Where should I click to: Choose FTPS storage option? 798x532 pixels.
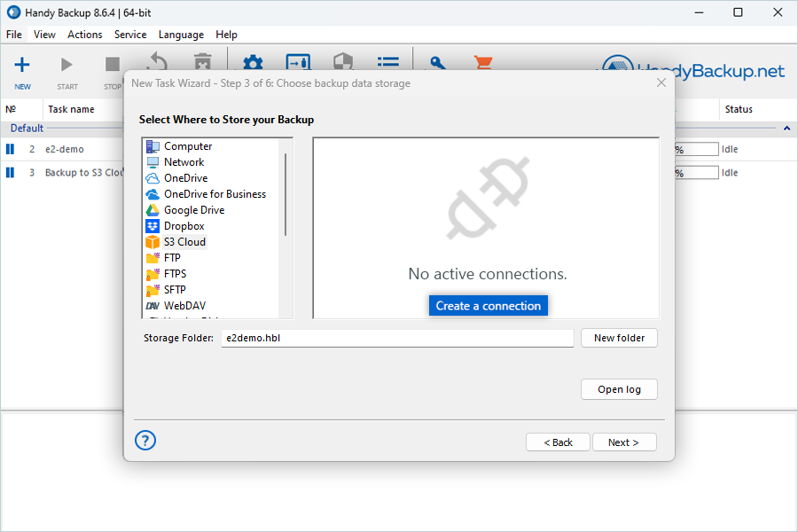coord(175,274)
